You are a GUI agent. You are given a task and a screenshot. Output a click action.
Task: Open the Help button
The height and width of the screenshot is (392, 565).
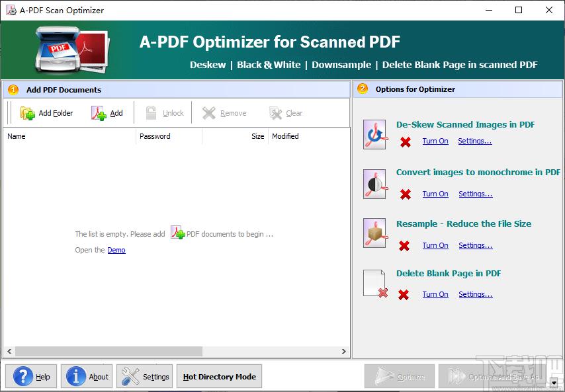31,377
